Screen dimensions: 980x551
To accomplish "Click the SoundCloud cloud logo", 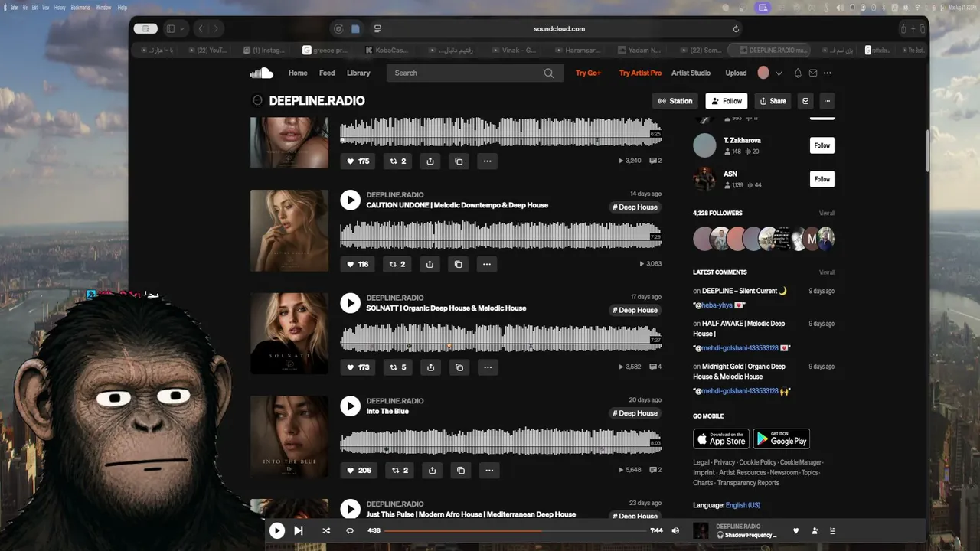I will tap(261, 73).
